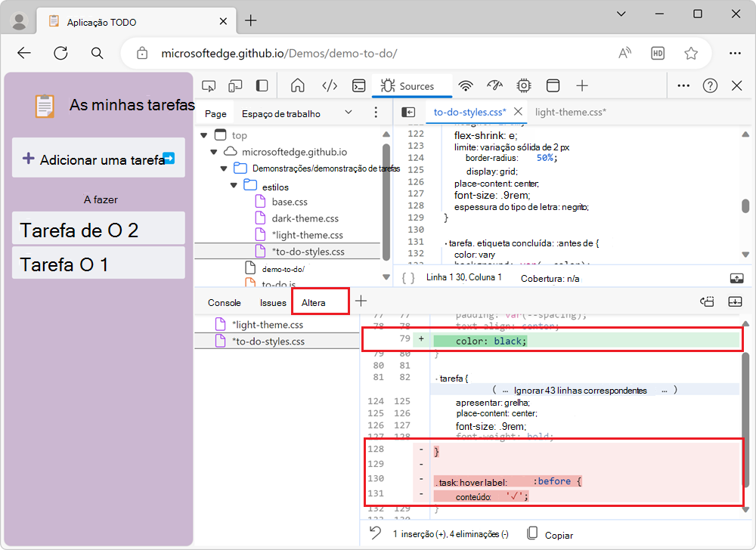Expand the ignored 43 matching lines
Image resolution: width=756 pixels, height=550 pixels.
580,391
